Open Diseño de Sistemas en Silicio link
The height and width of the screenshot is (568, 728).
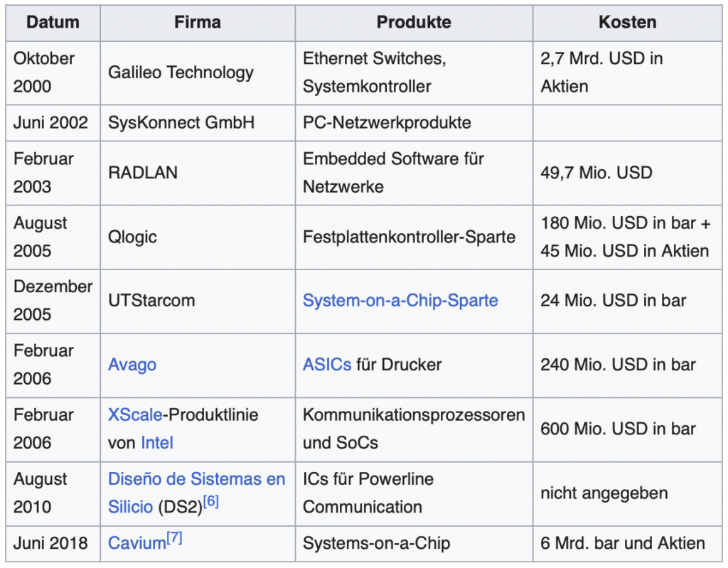[196, 493]
